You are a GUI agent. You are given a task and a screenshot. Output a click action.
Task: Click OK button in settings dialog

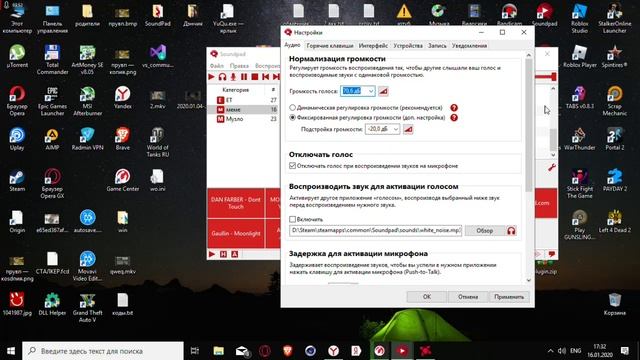(x=427, y=297)
